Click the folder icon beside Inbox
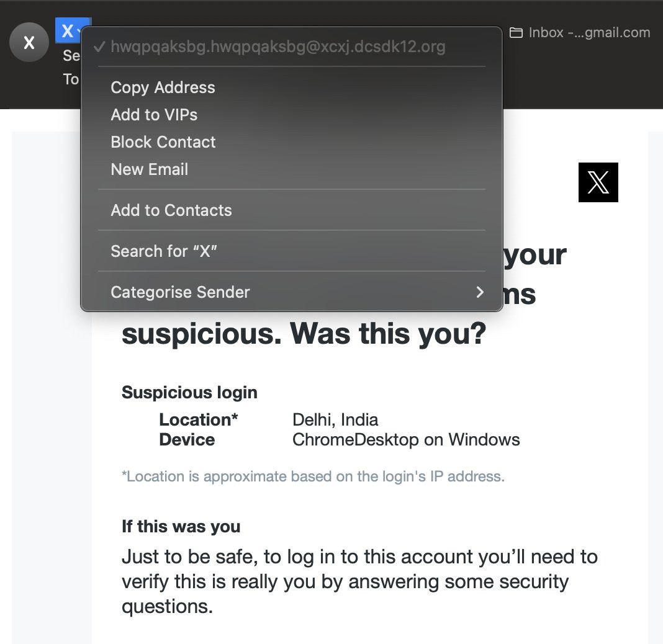 pyautogui.click(x=516, y=33)
